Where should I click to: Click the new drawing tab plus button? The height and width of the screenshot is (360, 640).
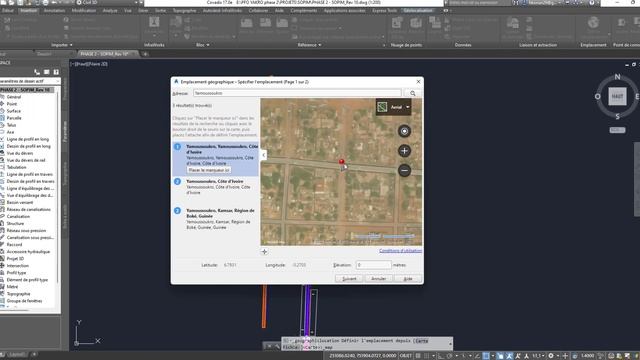(145, 54)
